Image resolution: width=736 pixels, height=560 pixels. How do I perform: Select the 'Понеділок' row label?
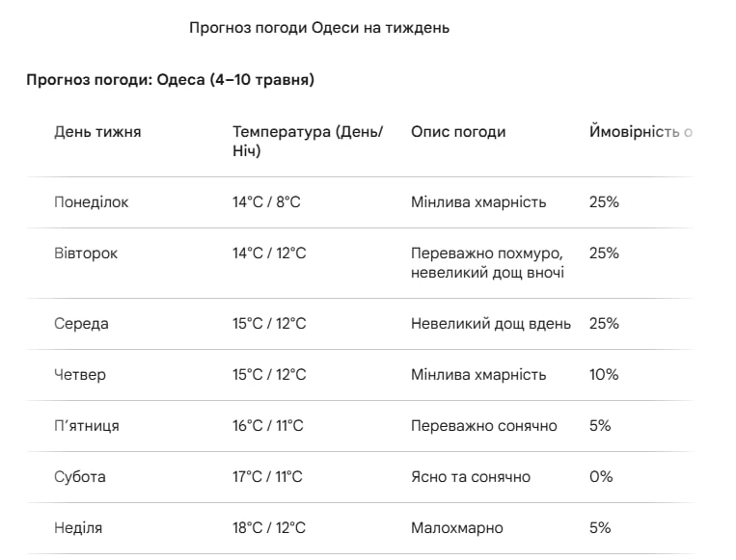(x=92, y=202)
